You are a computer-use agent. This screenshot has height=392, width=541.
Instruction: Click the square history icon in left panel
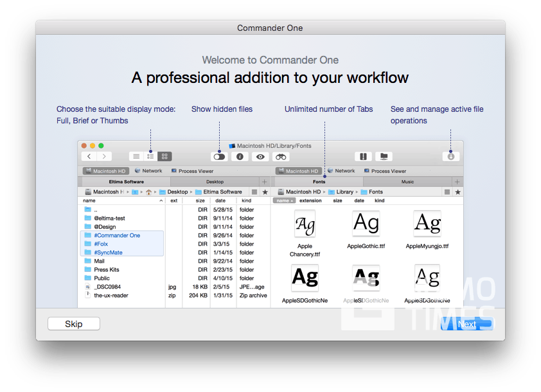coord(254,192)
